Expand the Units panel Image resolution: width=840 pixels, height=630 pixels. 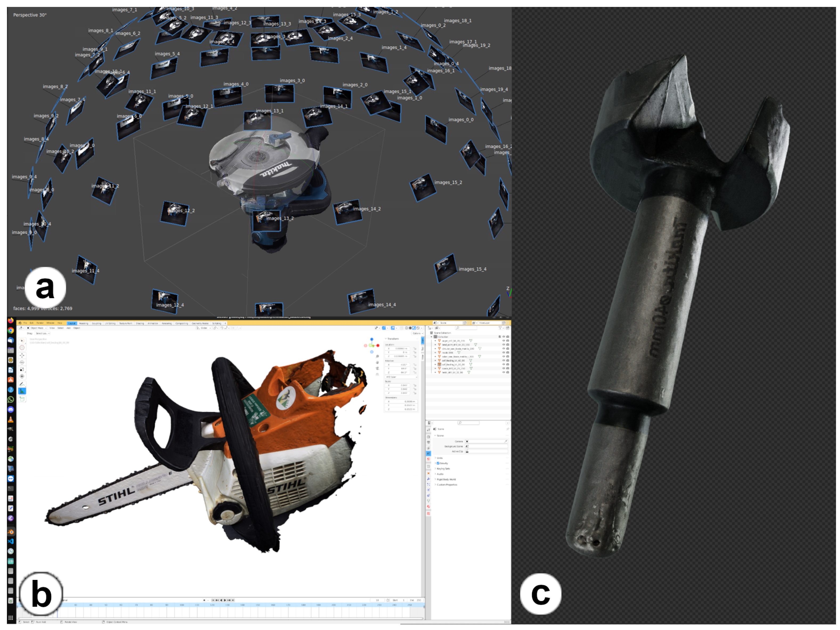(x=439, y=458)
